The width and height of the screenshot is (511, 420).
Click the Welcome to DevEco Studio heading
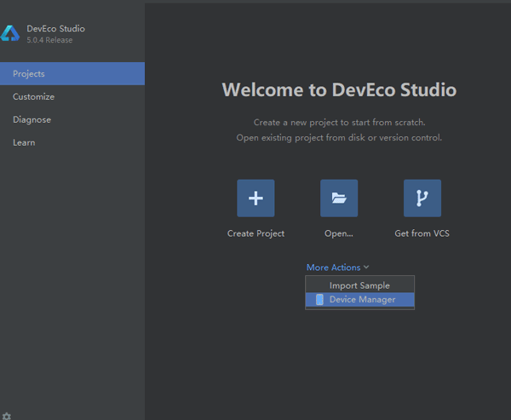click(x=339, y=89)
